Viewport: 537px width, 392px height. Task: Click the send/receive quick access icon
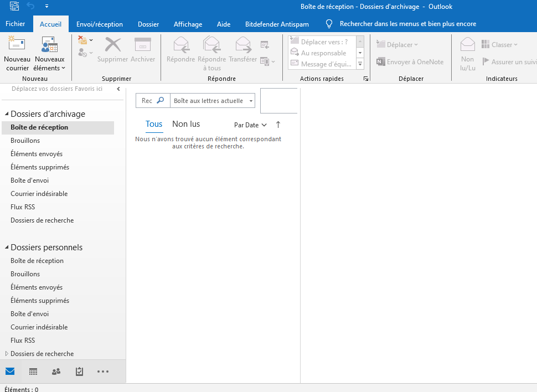tap(14, 6)
